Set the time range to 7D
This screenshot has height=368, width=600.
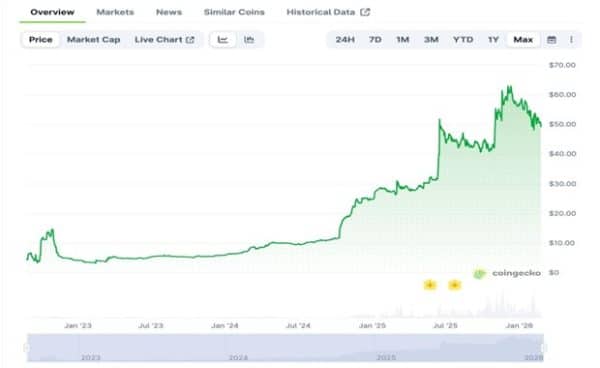375,40
